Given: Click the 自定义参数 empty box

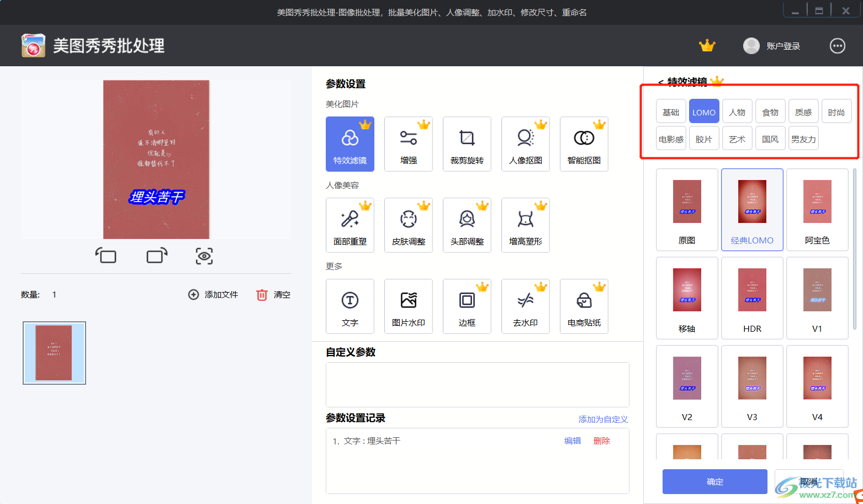Looking at the screenshot, I should (x=478, y=385).
